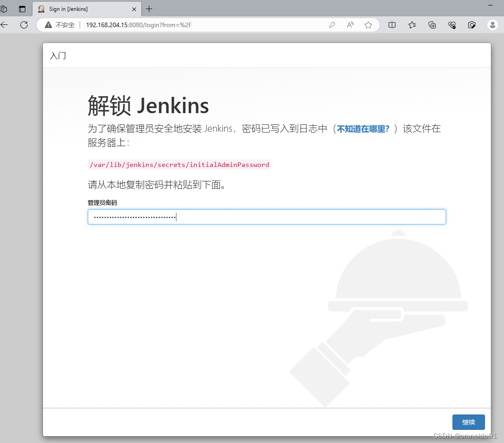Click the 管理员密码 label
504x443 pixels.
(x=102, y=203)
